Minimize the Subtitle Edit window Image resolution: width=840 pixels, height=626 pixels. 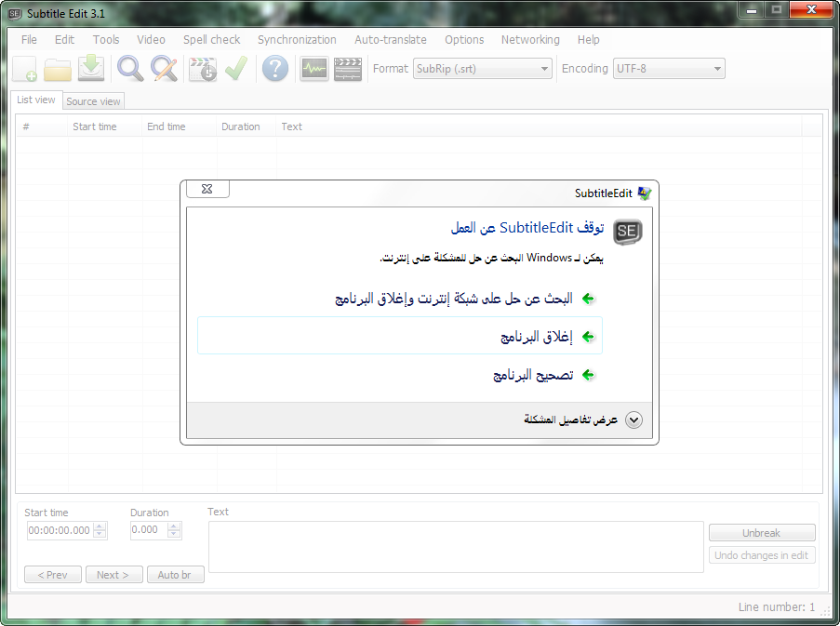click(x=752, y=9)
